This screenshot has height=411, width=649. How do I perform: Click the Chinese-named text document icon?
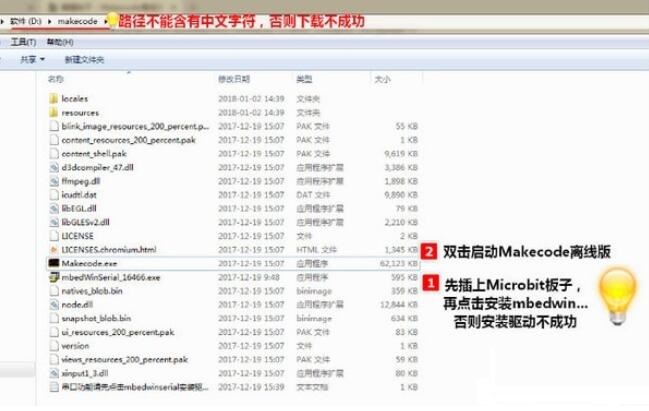54,387
